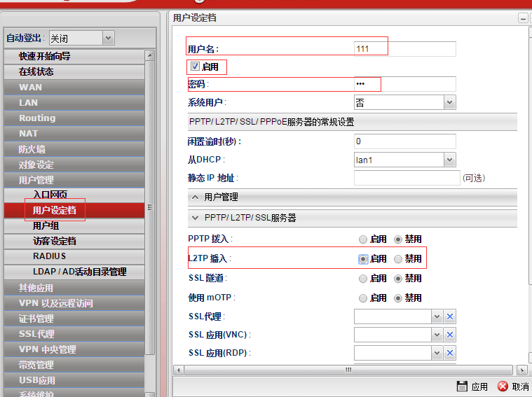The width and height of the screenshot is (532, 397).
Task: Open the 自动登出 dropdown
Action: tap(108, 38)
